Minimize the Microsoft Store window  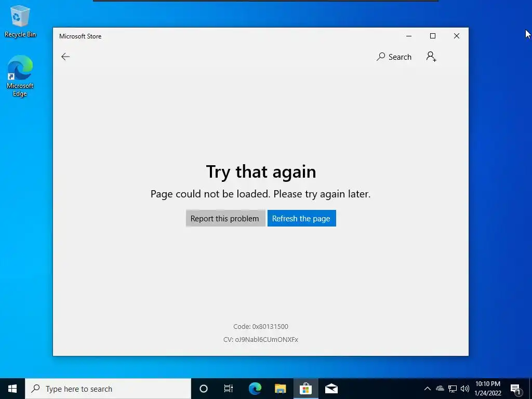click(409, 36)
